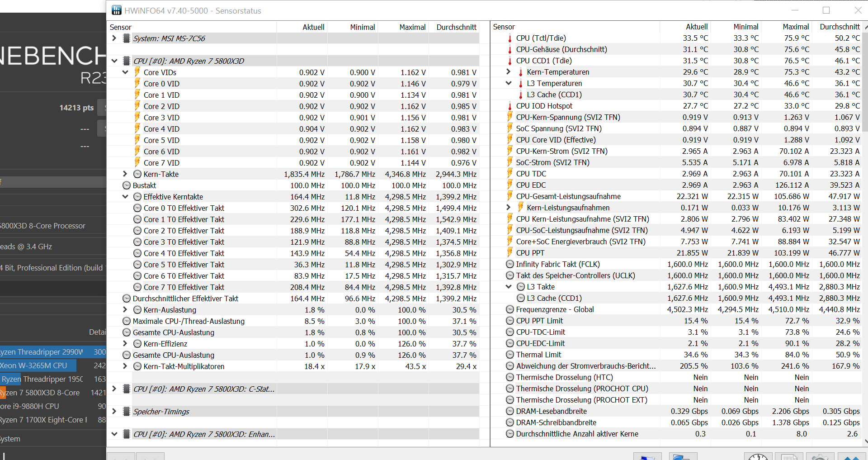Select the lightning icon of Core 4 VID
The height and width of the screenshot is (460, 868).
click(137, 128)
